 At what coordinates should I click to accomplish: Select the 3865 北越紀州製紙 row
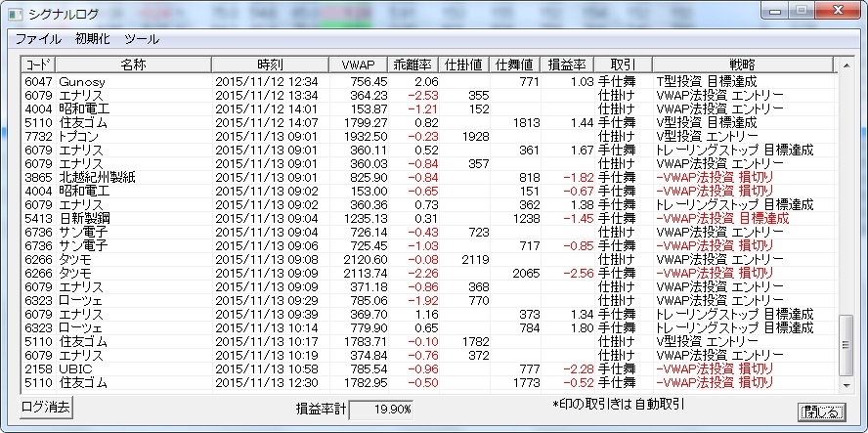click(x=427, y=177)
